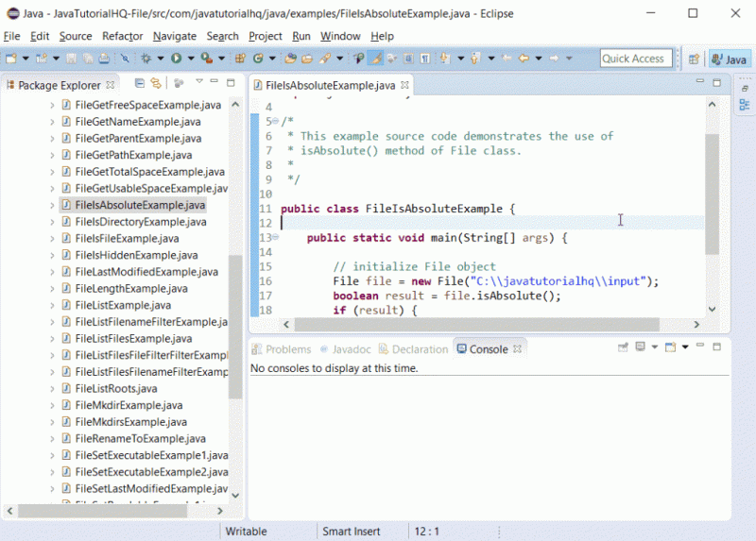Open Package Explorer view menu triangle

[x=199, y=81]
